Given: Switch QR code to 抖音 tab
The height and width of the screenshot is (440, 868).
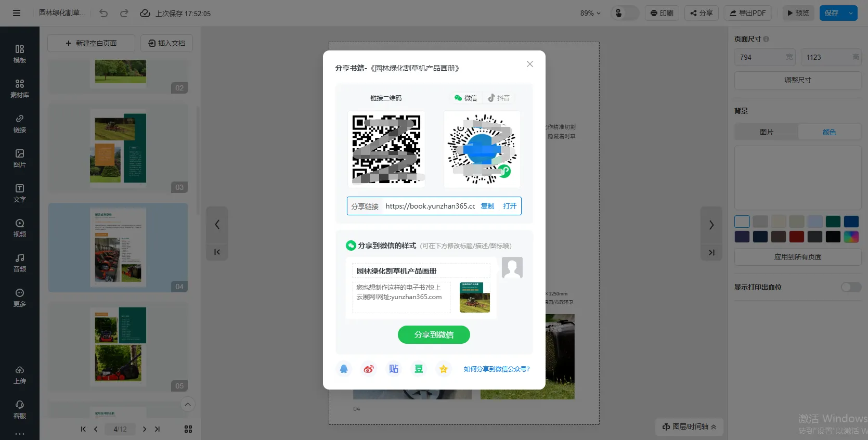Looking at the screenshot, I should tap(499, 98).
